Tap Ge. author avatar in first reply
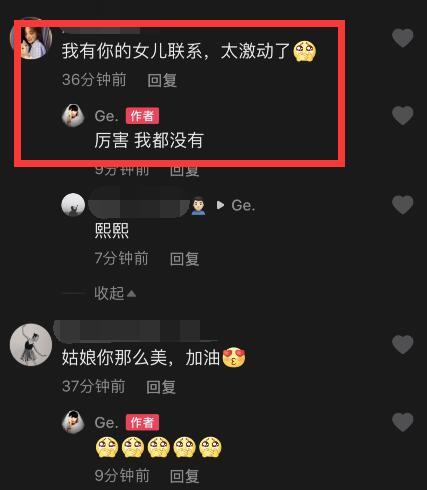This screenshot has height=490, width=427. (x=73, y=115)
